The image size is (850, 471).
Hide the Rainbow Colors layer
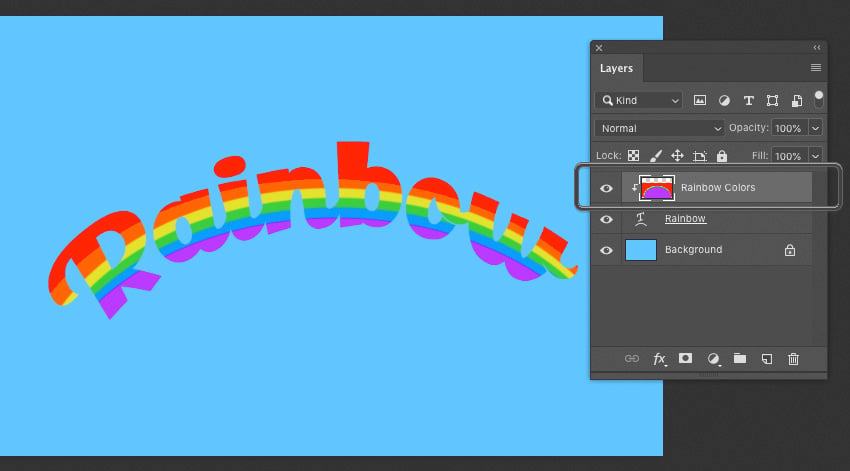(606, 188)
